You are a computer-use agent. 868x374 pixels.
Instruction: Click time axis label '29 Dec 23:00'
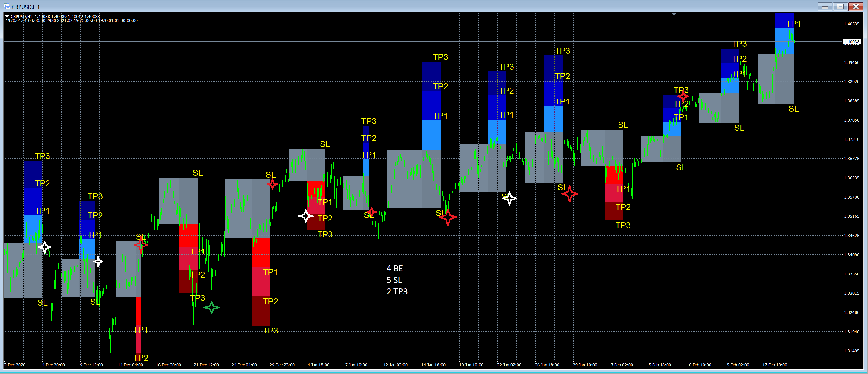pyautogui.click(x=282, y=365)
